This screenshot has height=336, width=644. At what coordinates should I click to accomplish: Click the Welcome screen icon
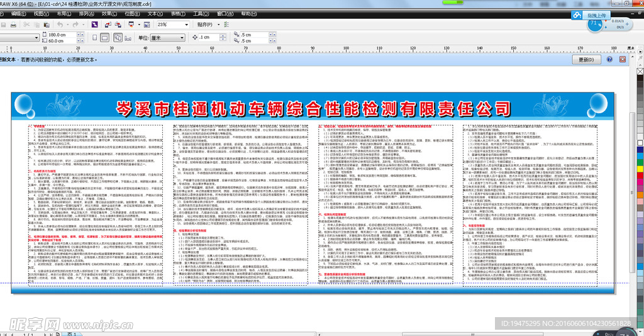(147, 25)
